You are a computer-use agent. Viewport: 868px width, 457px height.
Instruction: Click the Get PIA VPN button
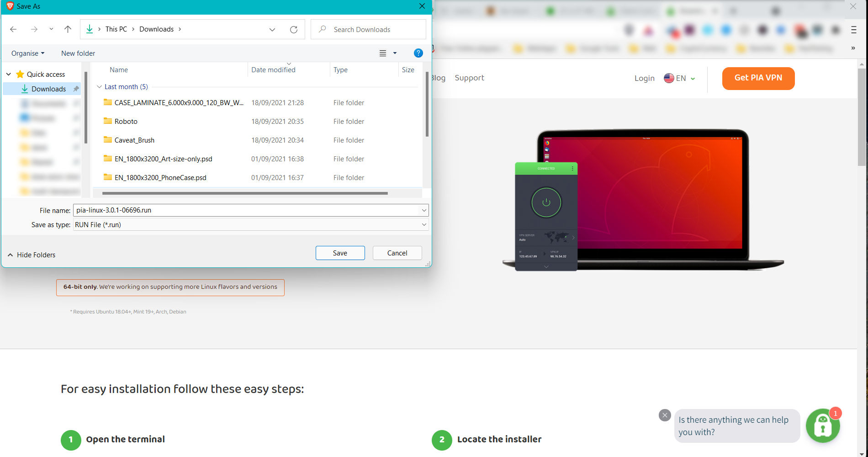[758, 78]
